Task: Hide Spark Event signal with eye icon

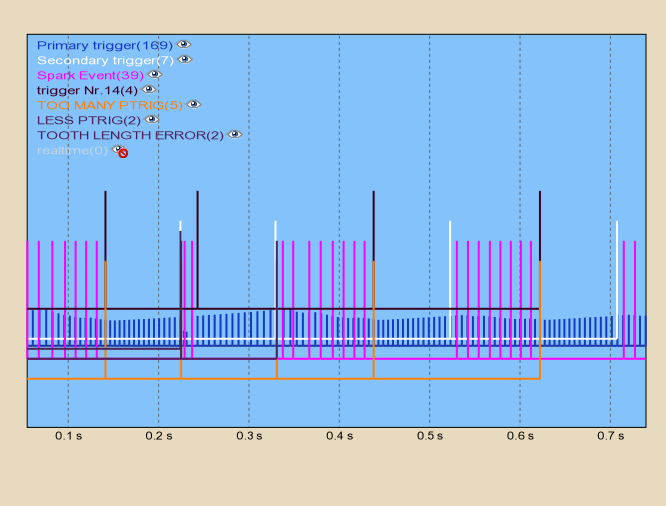Action: tap(154, 75)
